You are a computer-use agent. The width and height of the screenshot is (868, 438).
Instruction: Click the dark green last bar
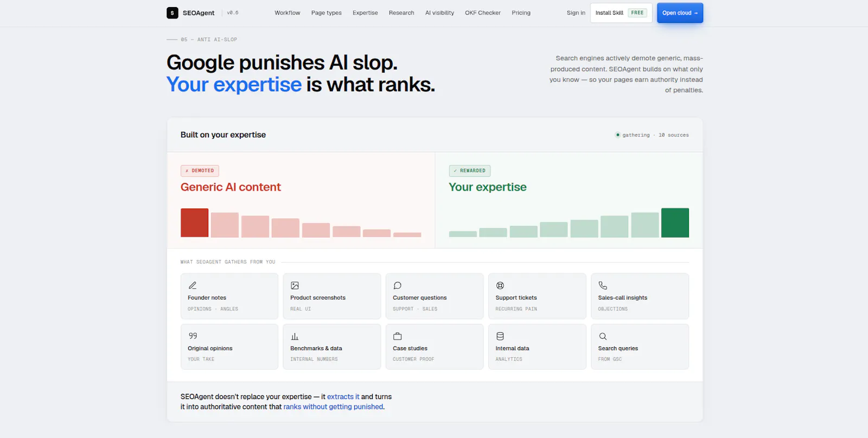click(675, 223)
